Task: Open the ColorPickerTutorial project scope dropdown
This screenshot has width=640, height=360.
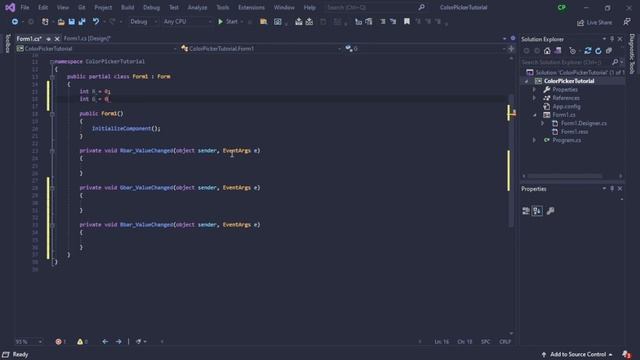Action: (96, 49)
